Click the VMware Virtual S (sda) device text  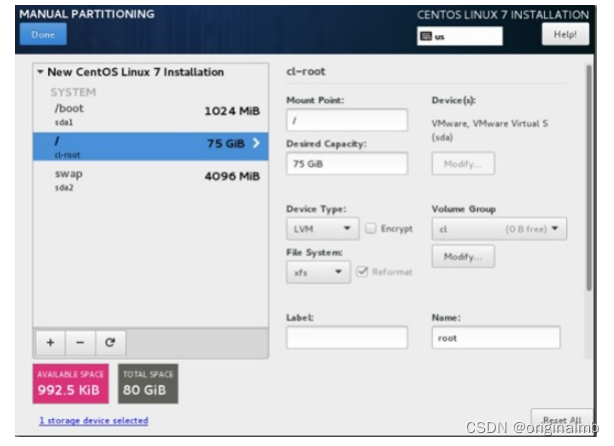(489, 130)
